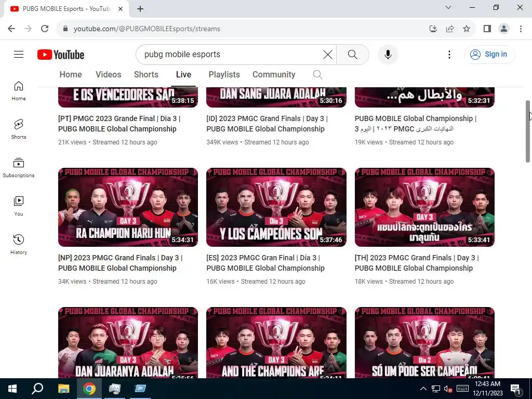Open the [TH] 2023 PMGC Grand Finals title link
The height and width of the screenshot is (399, 532).
pyautogui.click(x=417, y=262)
